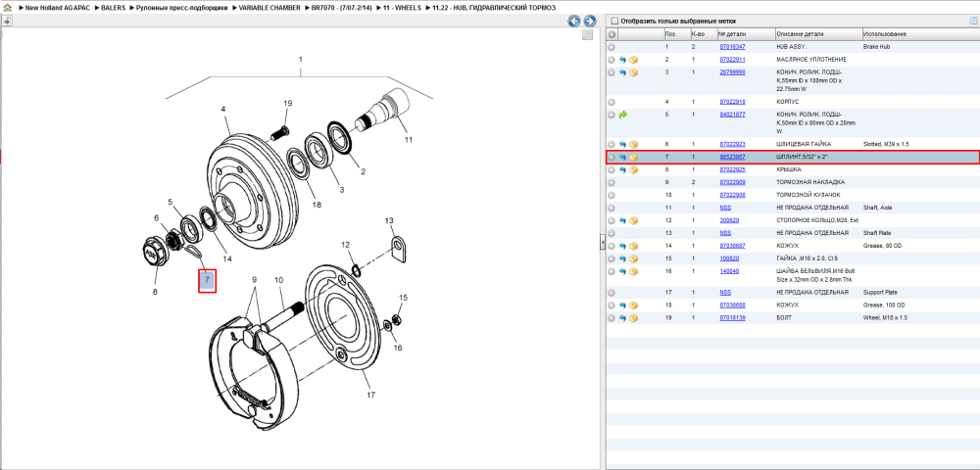980x470 pixels.
Task: Toggle the round marker for ТОРМОЗНАЯ НАКЛАДКА row
Action: tap(612, 182)
